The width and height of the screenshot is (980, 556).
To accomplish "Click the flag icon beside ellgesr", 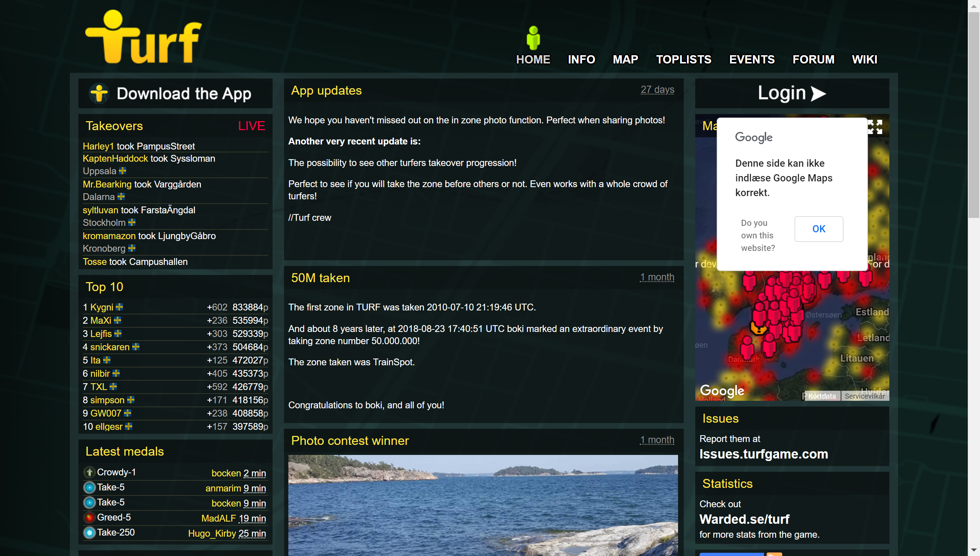I will point(129,426).
